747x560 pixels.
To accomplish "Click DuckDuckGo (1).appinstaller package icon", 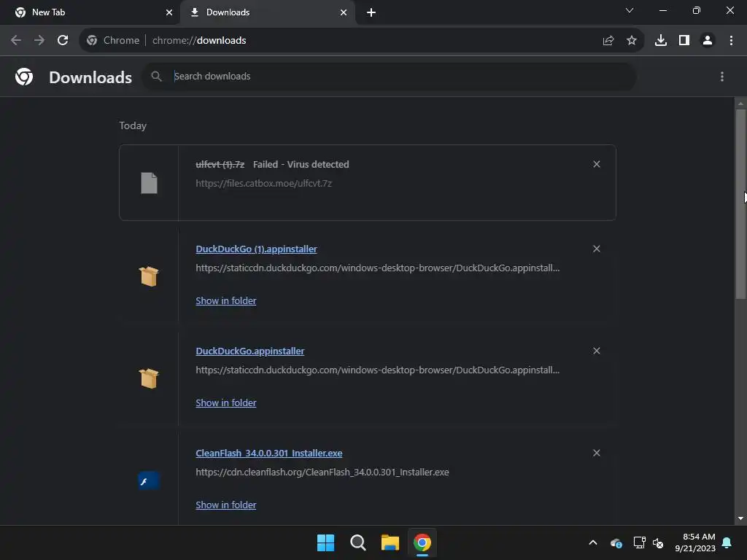I will [149, 276].
